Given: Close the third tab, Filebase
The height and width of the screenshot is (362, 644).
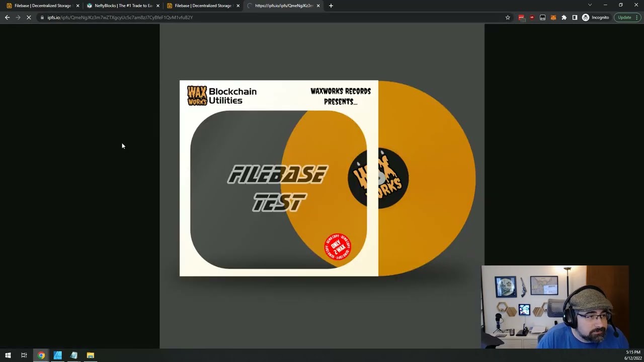Looking at the screenshot, I should (x=238, y=6).
